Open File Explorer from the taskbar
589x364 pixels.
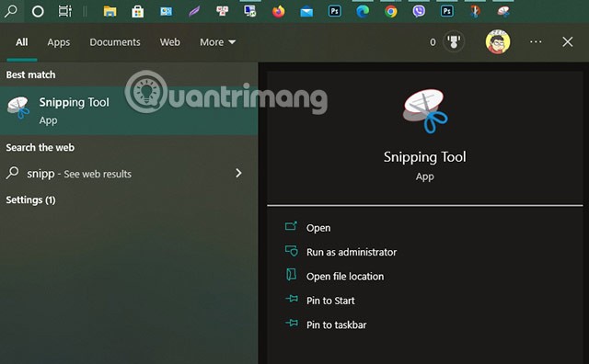(x=110, y=12)
